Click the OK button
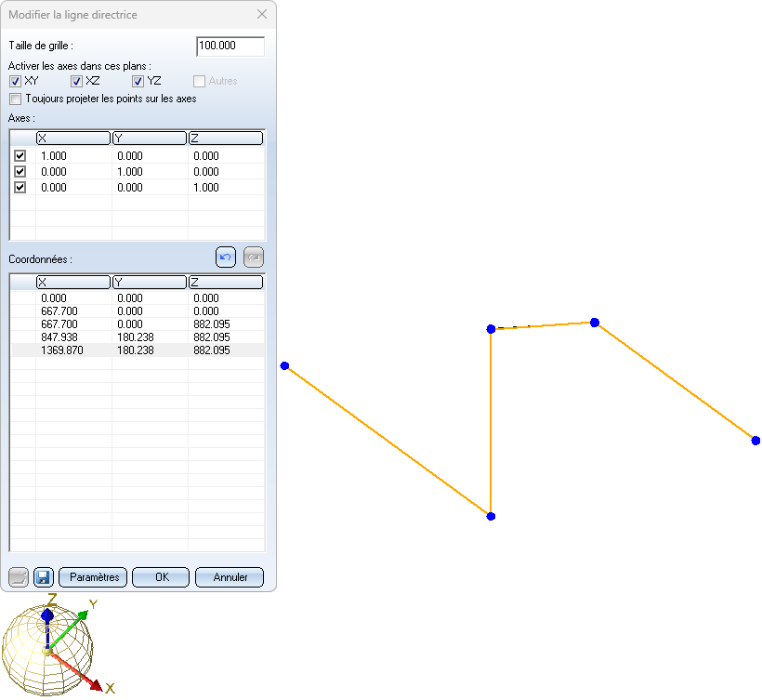This screenshot has height=700, width=762. 161,577
